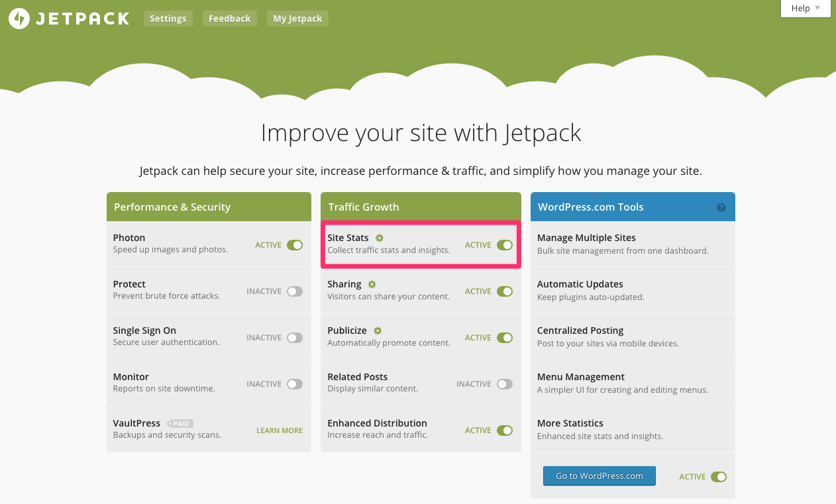Disable the Site Stats toggle
Image resolution: width=836 pixels, height=504 pixels.
pos(505,245)
